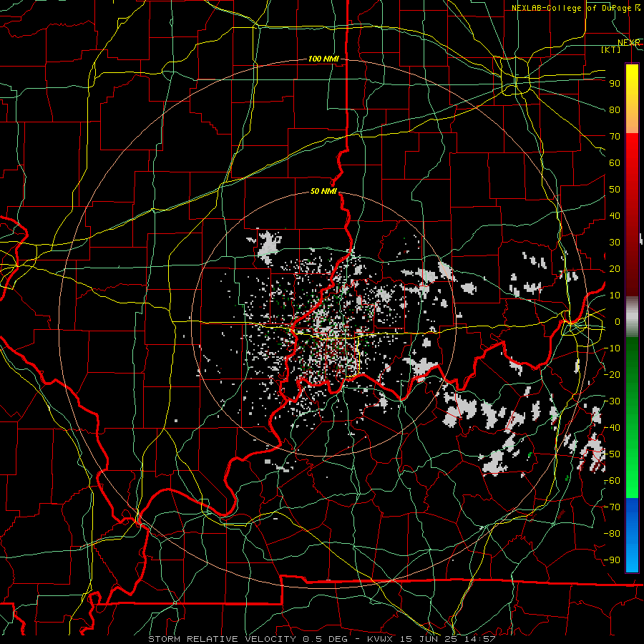The image size is (644, 644).
Task: Click the blue bottom segment of the color bar
Action: point(632,535)
